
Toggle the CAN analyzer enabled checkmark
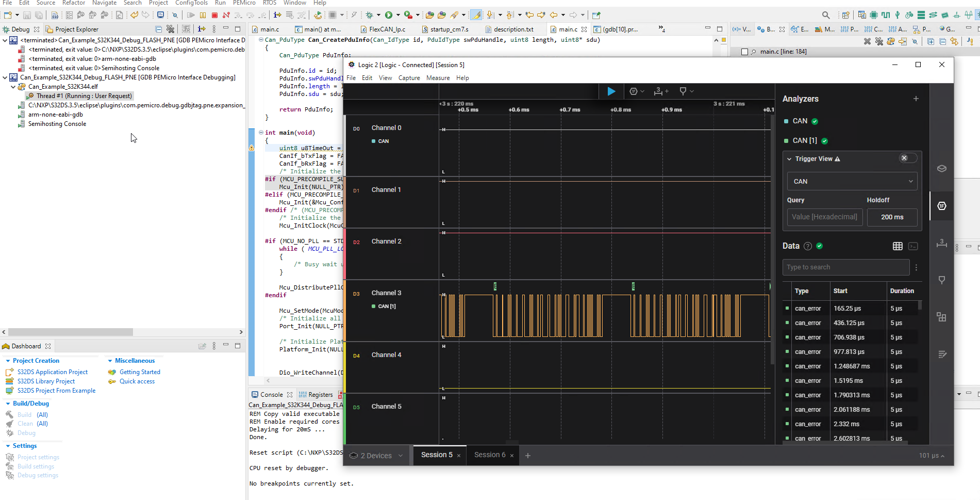tap(815, 121)
